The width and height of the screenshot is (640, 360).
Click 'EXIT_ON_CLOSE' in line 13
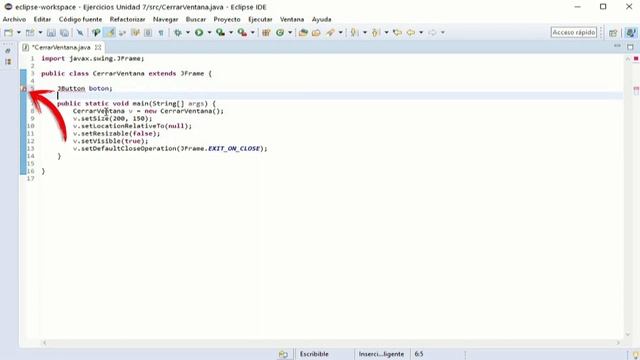tap(234, 149)
